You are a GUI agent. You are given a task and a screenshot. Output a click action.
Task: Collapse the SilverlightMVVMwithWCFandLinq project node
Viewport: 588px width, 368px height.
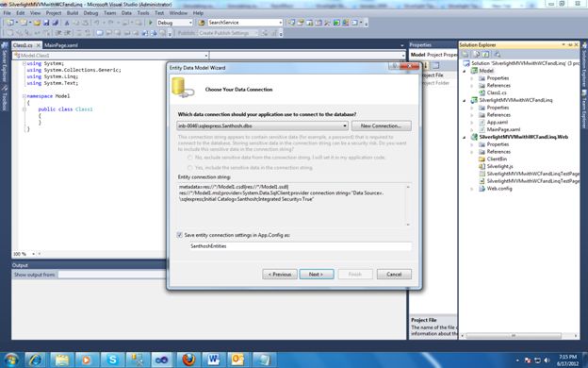[x=465, y=100]
